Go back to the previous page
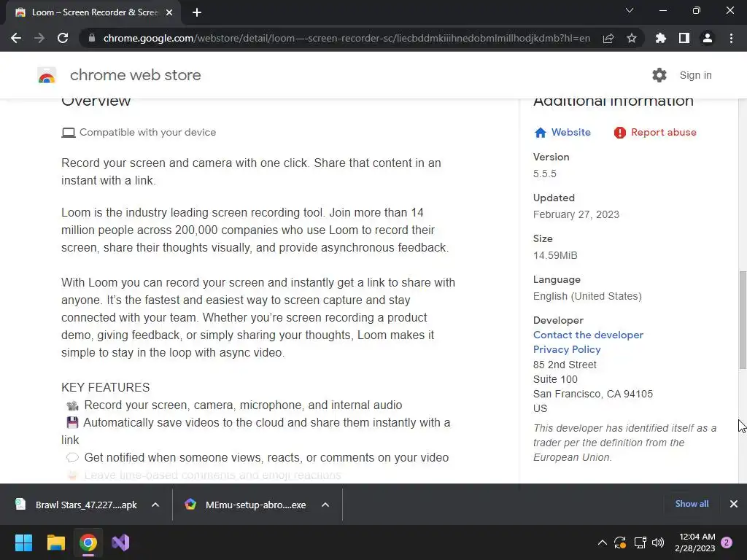 16,38
